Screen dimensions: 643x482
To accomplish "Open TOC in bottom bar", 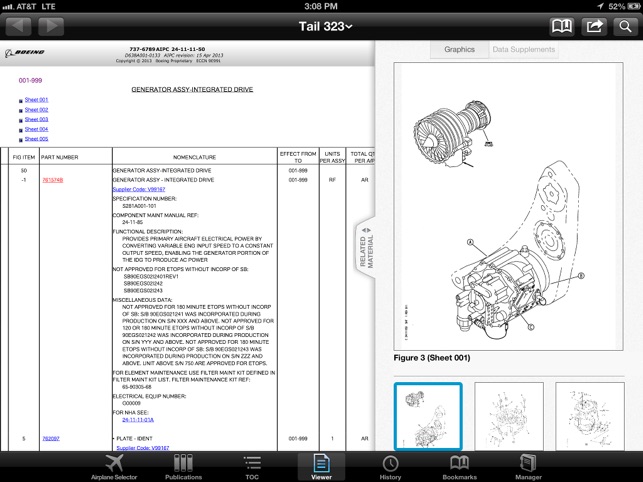I will (252, 467).
